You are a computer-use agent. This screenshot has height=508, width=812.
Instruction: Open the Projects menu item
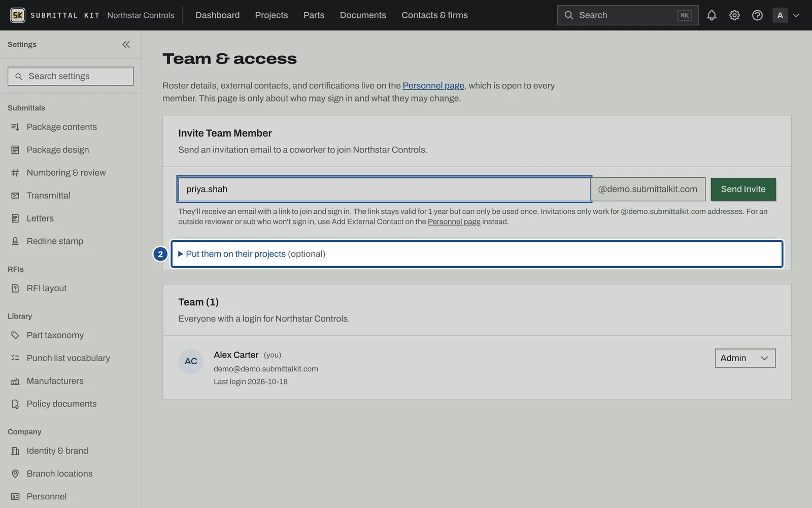coord(272,15)
